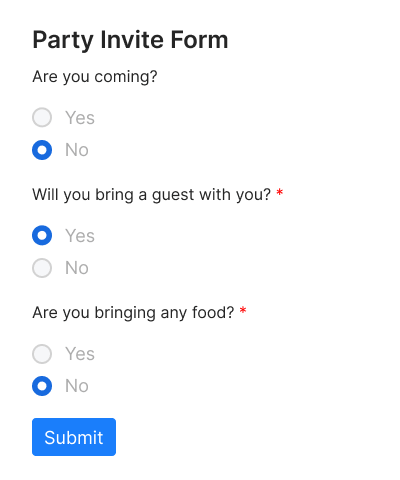
Task: Click the 'Will you bring a guest with you?' text
Action: (152, 195)
